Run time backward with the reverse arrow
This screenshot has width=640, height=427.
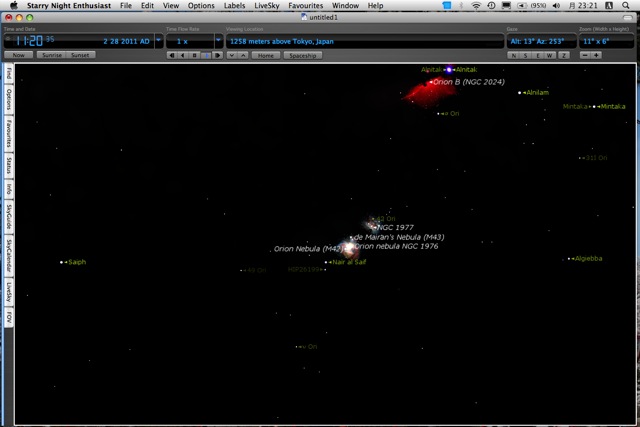(x=183, y=55)
